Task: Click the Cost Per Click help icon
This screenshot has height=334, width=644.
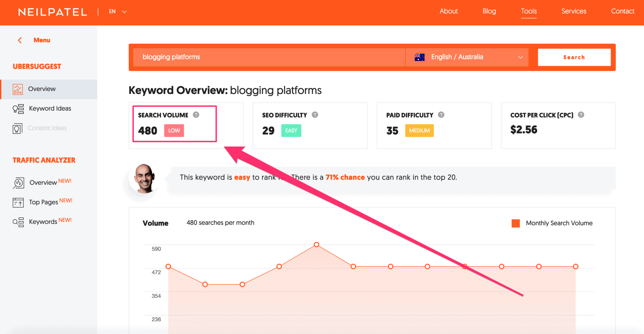Action: pyautogui.click(x=581, y=115)
